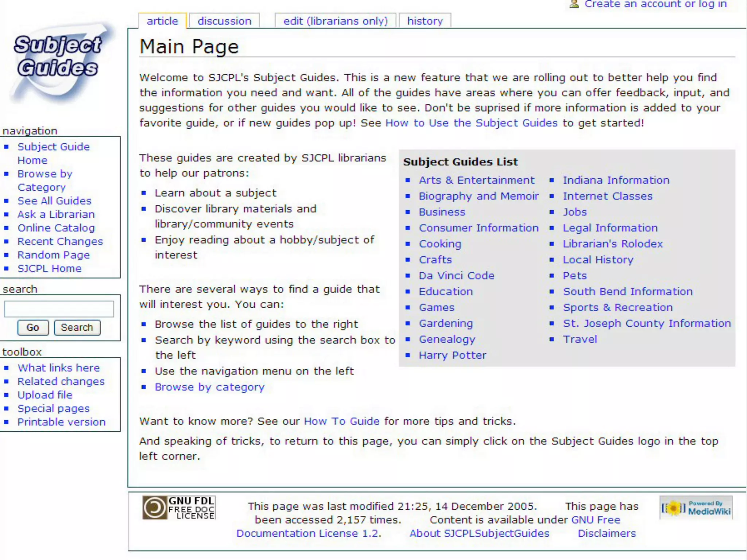This screenshot has width=747, height=560.
Task: Click Ask a Librarian in navigation
Action: pyautogui.click(x=56, y=214)
